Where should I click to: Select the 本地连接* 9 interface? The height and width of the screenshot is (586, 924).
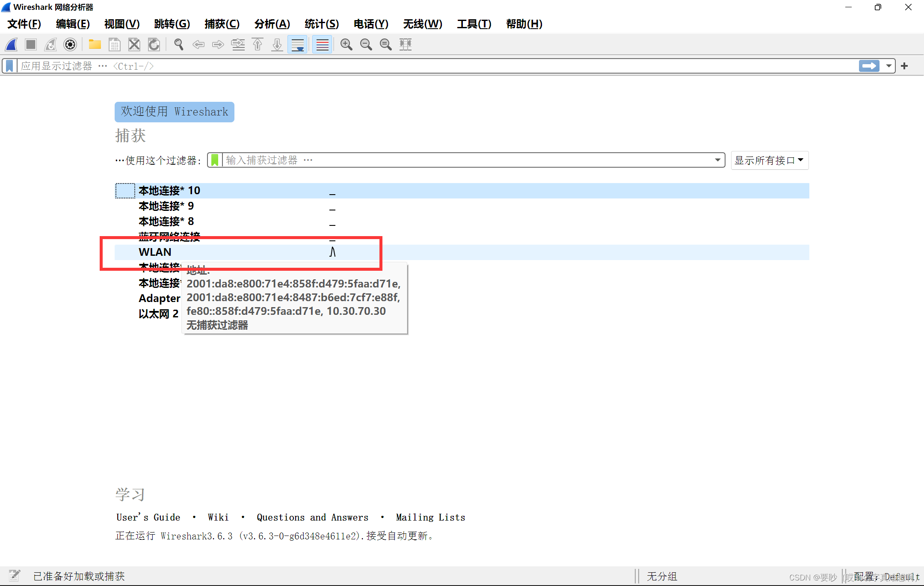click(x=462, y=206)
